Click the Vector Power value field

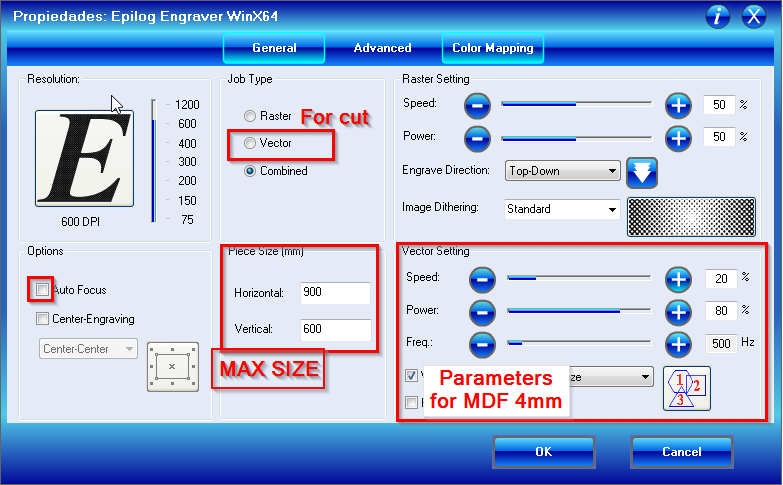[721, 311]
